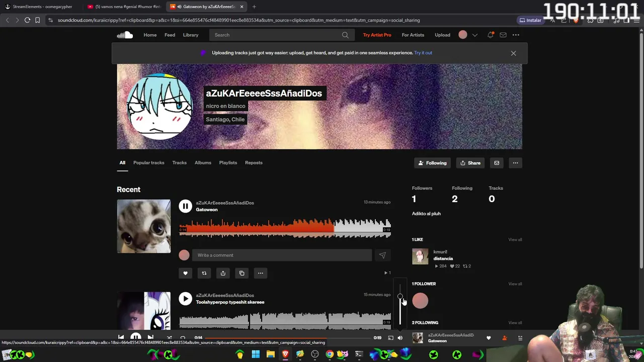Screen dimensions: 644x362
Task: Pause the Gatoweon track in the list
Action: (x=185, y=206)
